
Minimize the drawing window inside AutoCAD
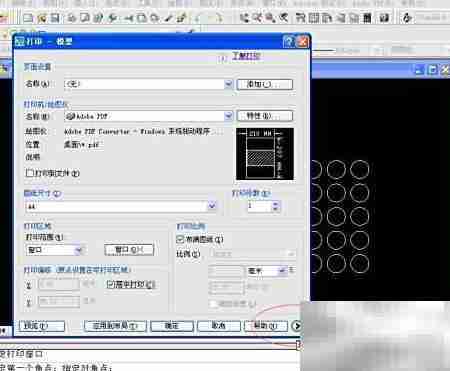coord(419,70)
